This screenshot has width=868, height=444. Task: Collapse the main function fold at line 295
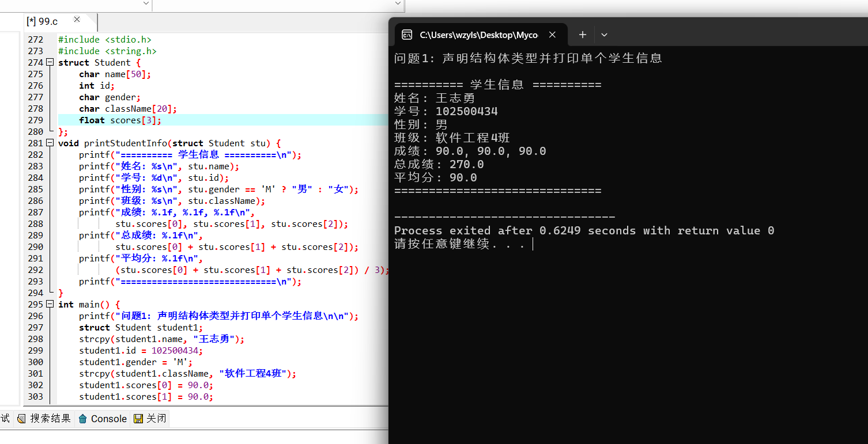[50, 304]
